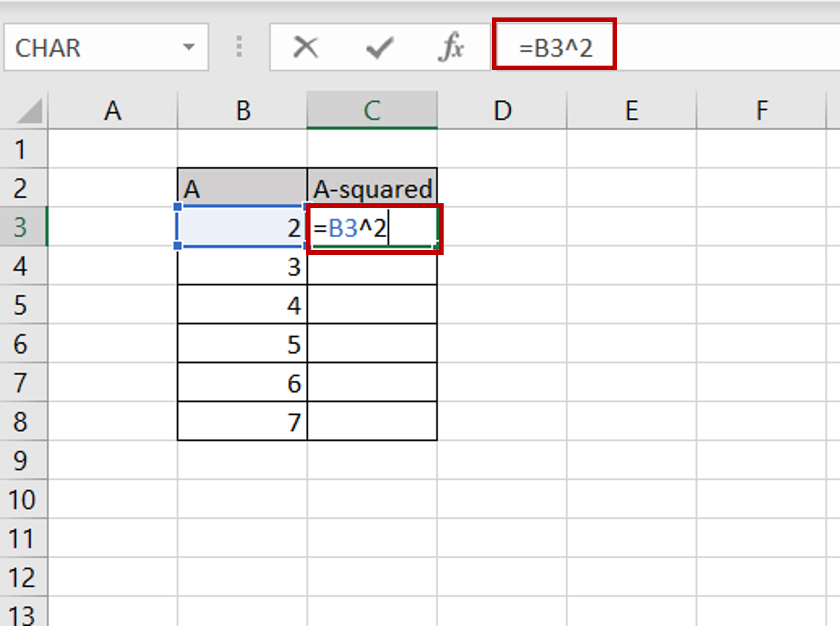
Task: Click the Cancel (X) icon in formula bar
Action: [x=304, y=47]
